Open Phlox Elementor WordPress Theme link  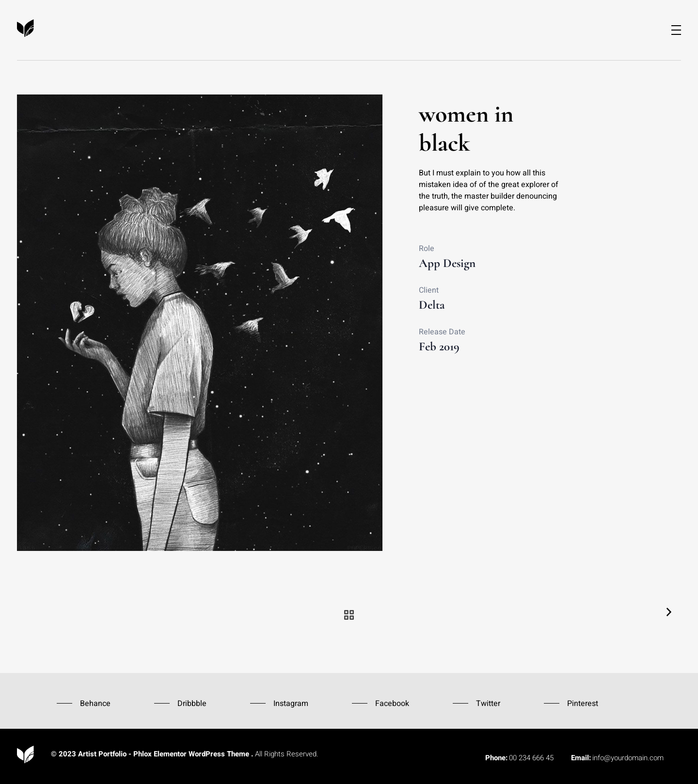pos(191,754)
